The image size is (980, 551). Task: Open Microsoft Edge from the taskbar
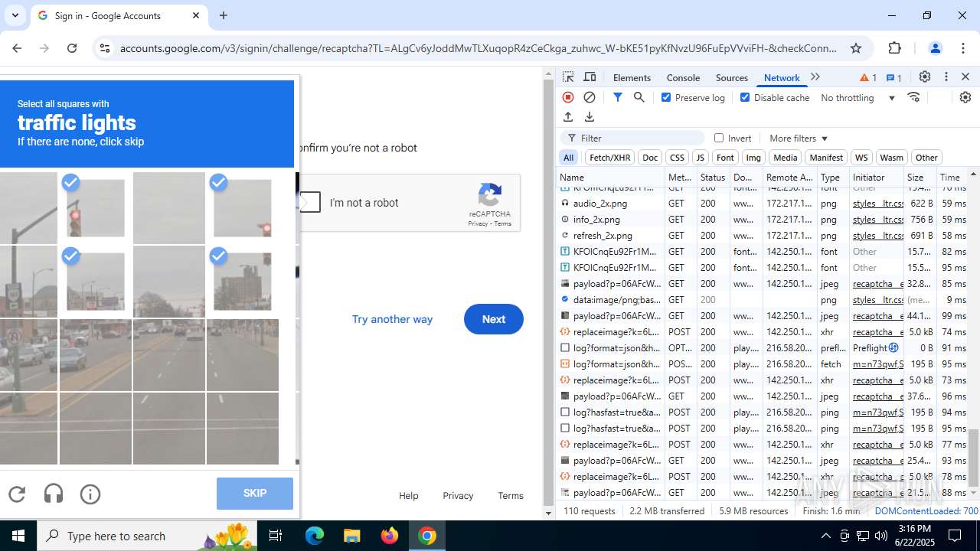(315, 536)
